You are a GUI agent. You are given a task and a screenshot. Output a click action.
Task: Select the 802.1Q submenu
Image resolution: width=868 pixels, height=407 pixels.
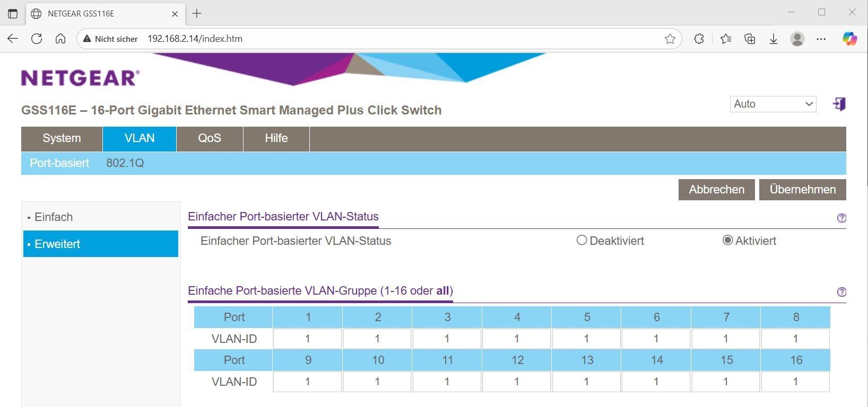coord(125,163)
